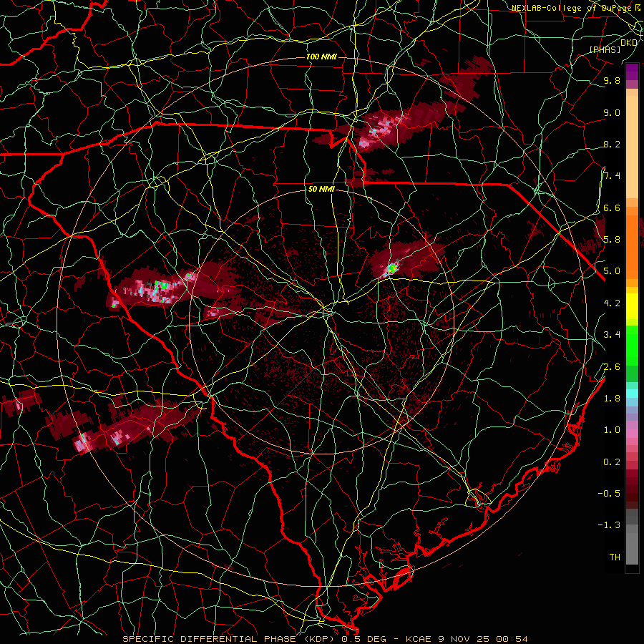
Task: Click the 5.0 scale value
Action: 612,271
